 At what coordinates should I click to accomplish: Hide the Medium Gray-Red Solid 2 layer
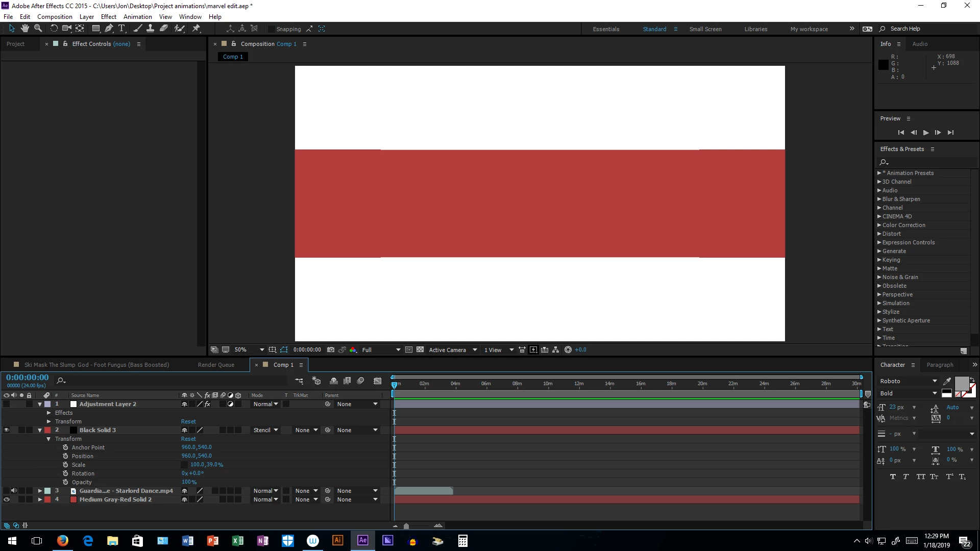7,499
